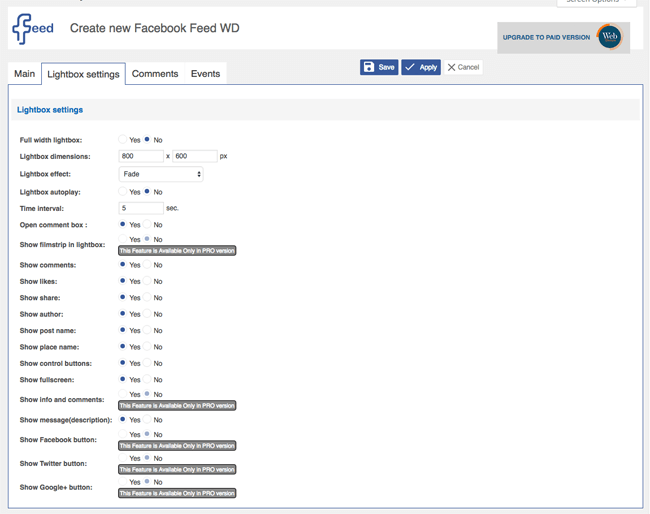Click the Save button with disk icon

click(x=379, y=67)
